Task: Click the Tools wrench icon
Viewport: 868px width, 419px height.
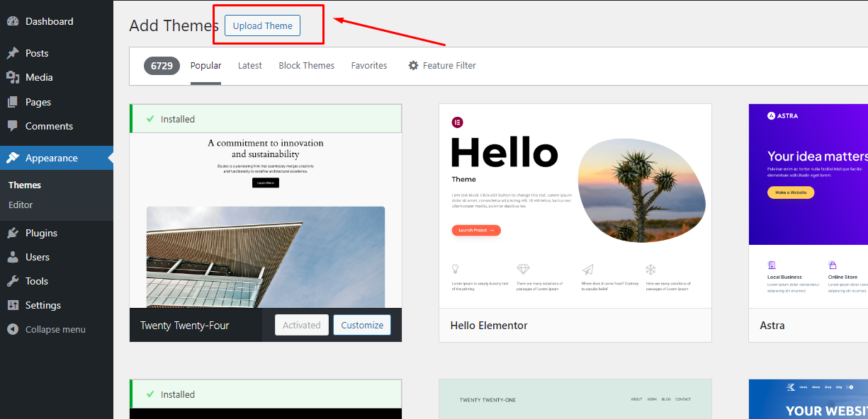Action: [x=13, y=281]
